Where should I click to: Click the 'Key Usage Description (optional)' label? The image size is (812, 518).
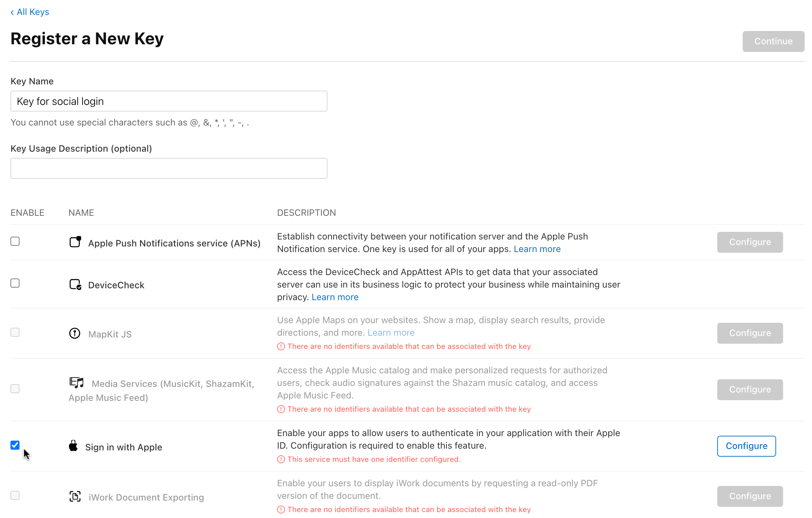(81, 148)
